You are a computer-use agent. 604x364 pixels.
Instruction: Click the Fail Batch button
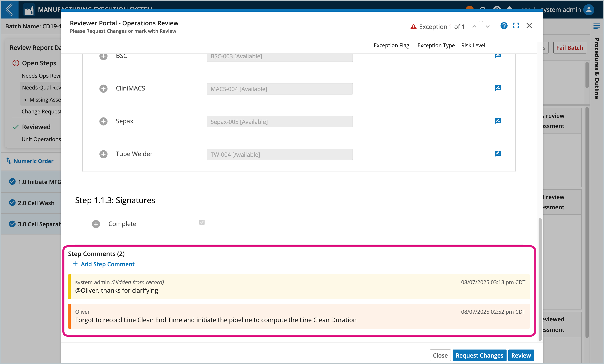[569, 47]
